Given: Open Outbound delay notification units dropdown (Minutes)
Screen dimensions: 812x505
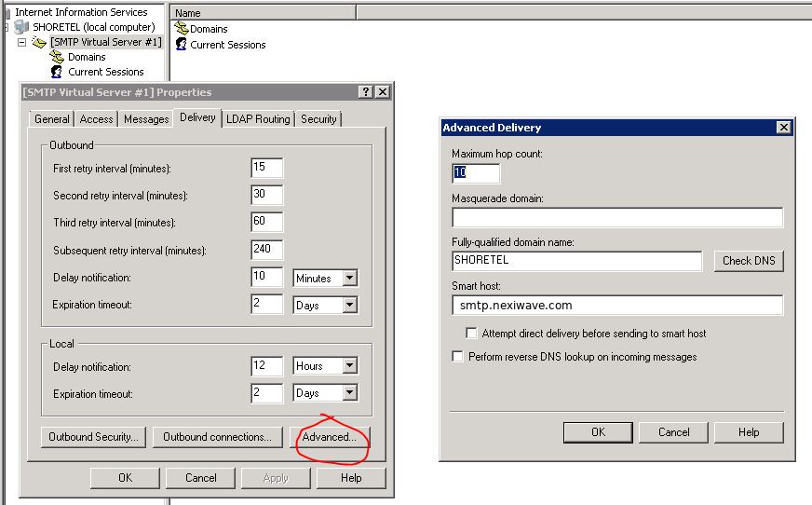Looking at the screenshot, I should pyautogui.click(x=349, y=279).
